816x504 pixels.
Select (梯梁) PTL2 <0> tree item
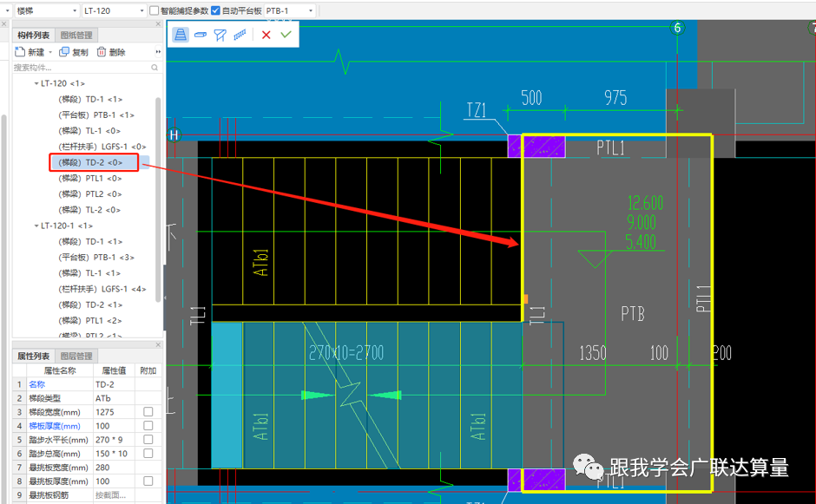pyautogui.click(x=90, y=194)
